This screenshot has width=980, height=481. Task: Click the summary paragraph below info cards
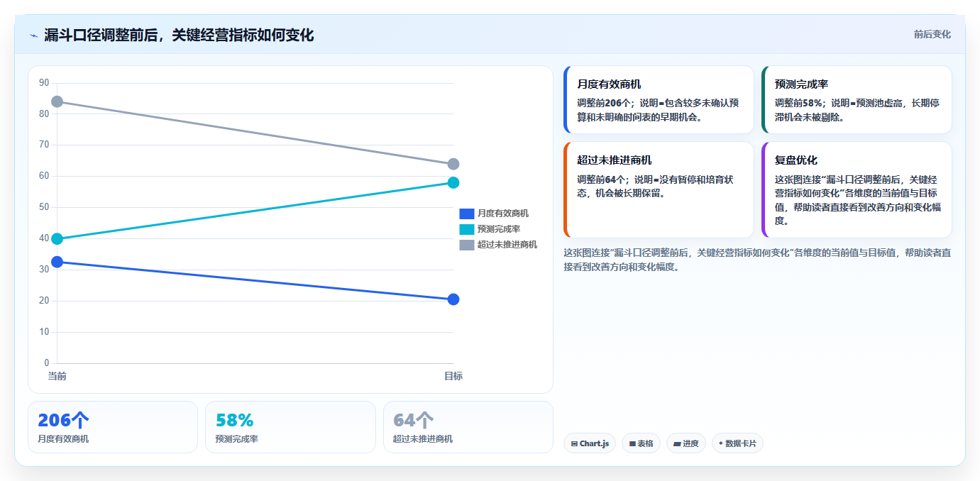click(x=757, y=260)
